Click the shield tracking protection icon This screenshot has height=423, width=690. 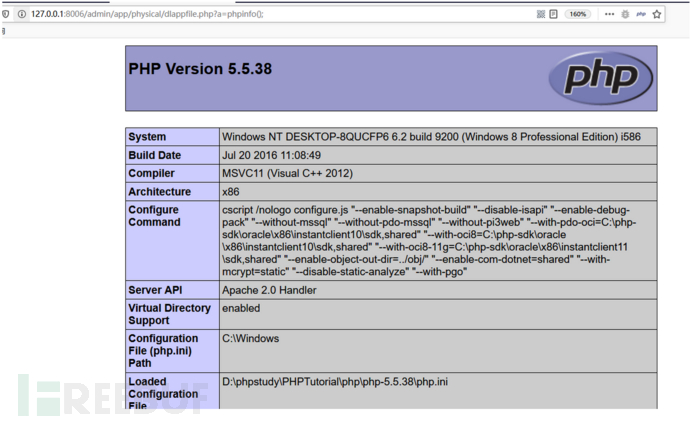(5, 14)
